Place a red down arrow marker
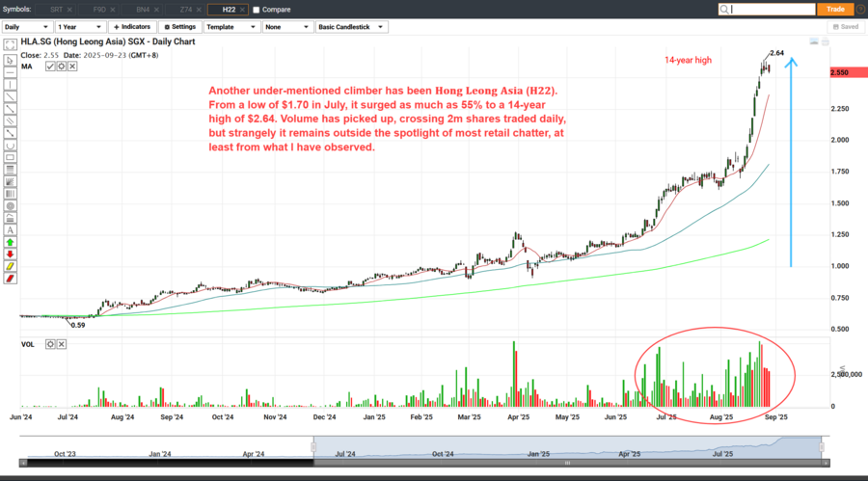The height and width of the screenshot is (481, 868). pos(10,254)
